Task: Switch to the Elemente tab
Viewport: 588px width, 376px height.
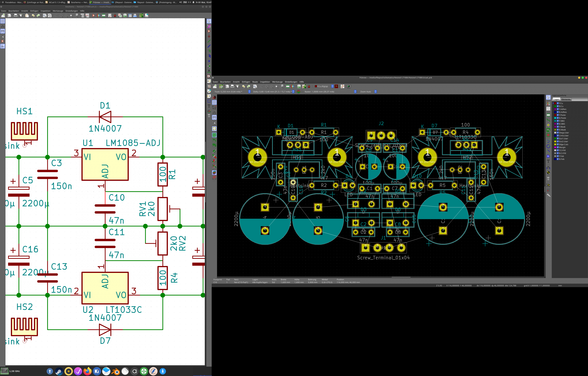Action: click(566, 99)
